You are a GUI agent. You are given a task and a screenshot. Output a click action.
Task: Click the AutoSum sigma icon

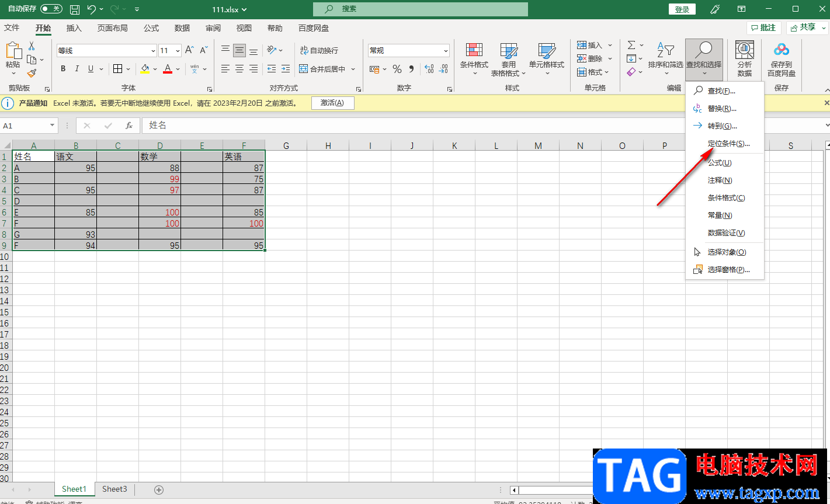[x=631, y=45]
